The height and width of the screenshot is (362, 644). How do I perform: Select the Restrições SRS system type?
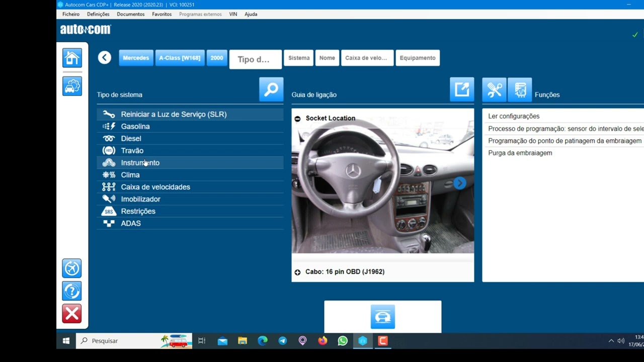(x=190, y=211)
